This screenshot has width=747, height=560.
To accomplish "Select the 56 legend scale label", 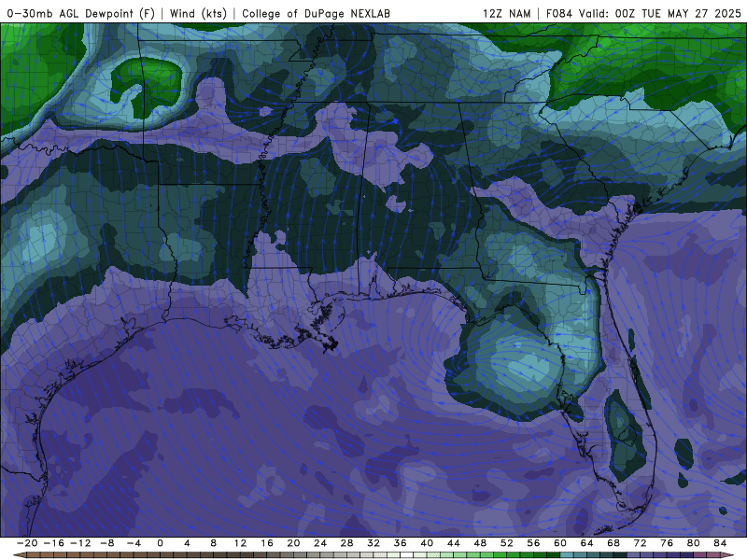I will [x=533, y=543].
